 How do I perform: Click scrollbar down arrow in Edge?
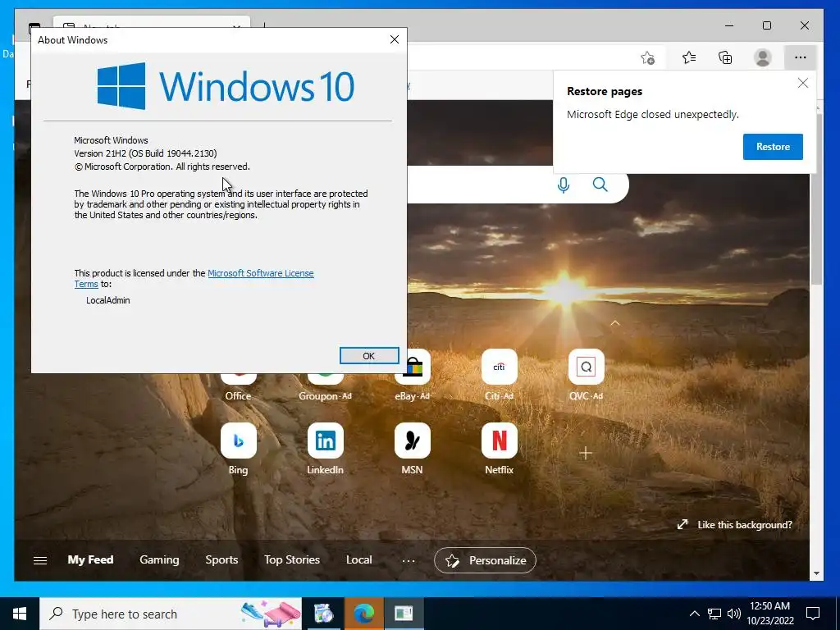click(816, 573)
